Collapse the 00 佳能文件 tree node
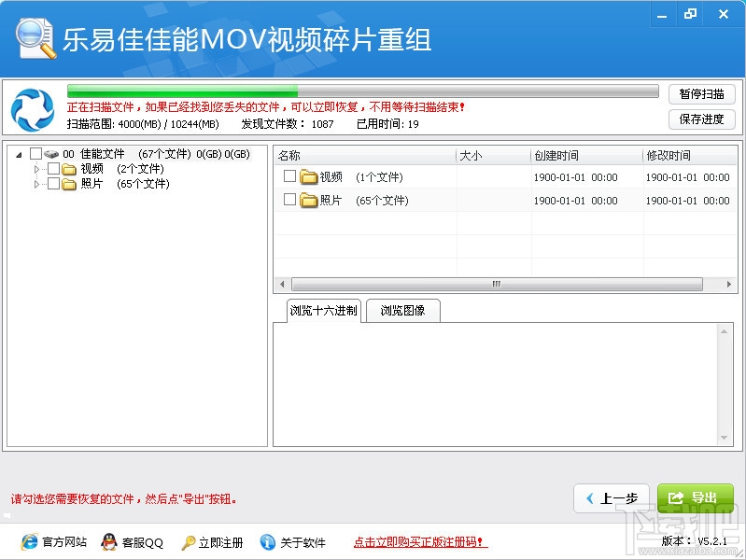The image size is (746, 560). click(x=19, y=155)
